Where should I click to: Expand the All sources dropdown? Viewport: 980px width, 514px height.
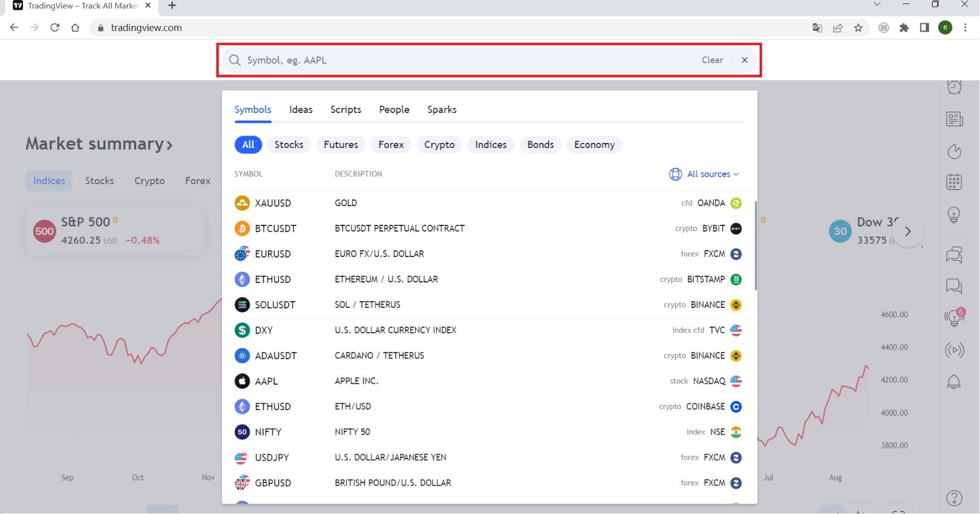pos(704,174)
